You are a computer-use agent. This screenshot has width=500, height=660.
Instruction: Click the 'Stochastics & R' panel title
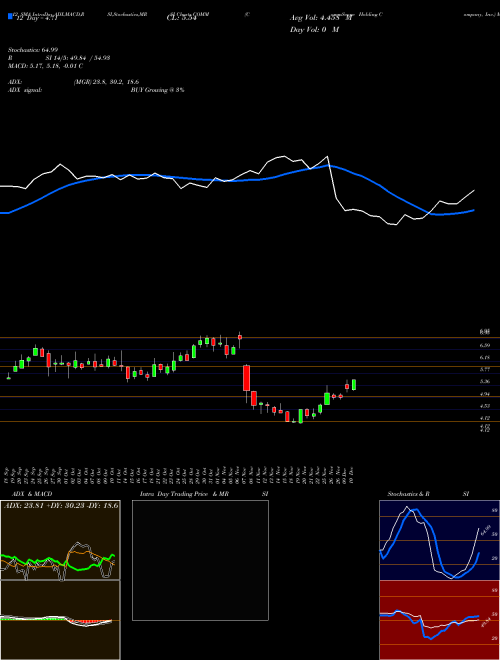click(x=408, y=494)
